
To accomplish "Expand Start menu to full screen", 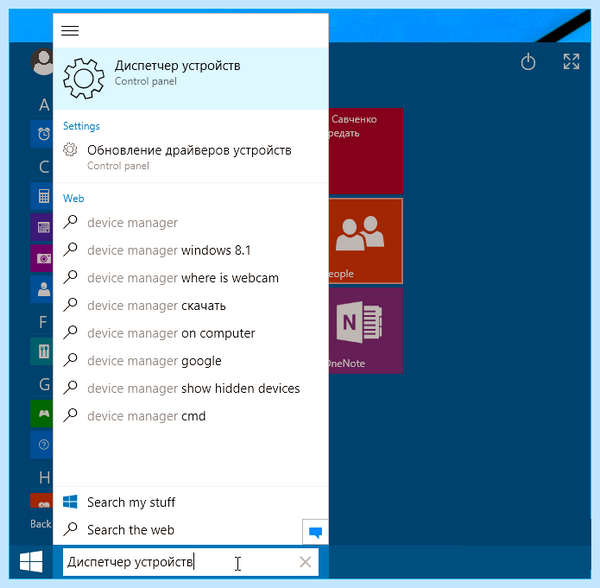I will [x=571, y=62].
